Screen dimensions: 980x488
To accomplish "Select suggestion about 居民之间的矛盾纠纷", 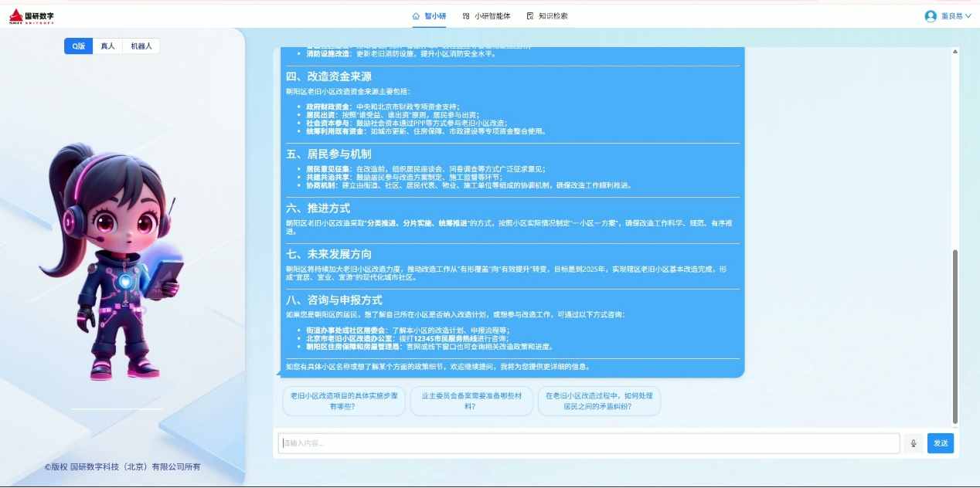I will (x=599, y=401).
